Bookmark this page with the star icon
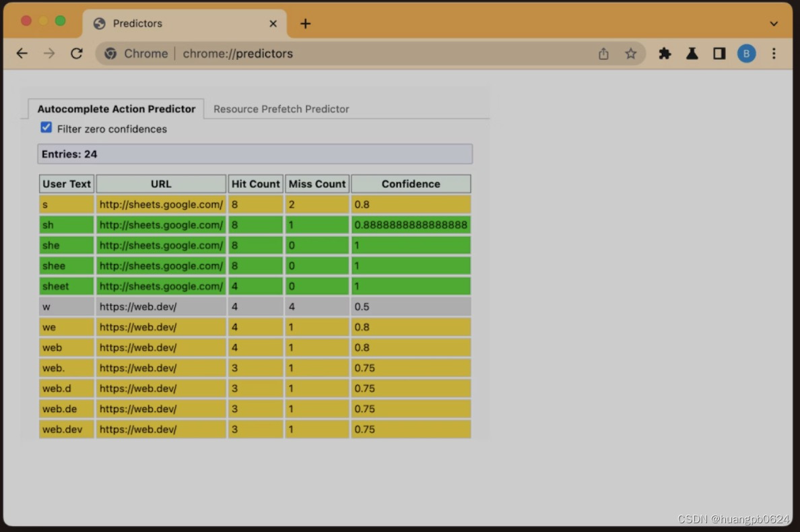Viewport: 800px width, 532px height. pos(630,54)
